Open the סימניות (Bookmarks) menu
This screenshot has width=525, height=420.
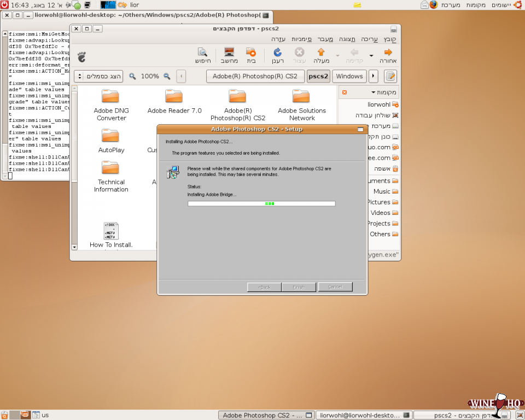pos(301,39)
